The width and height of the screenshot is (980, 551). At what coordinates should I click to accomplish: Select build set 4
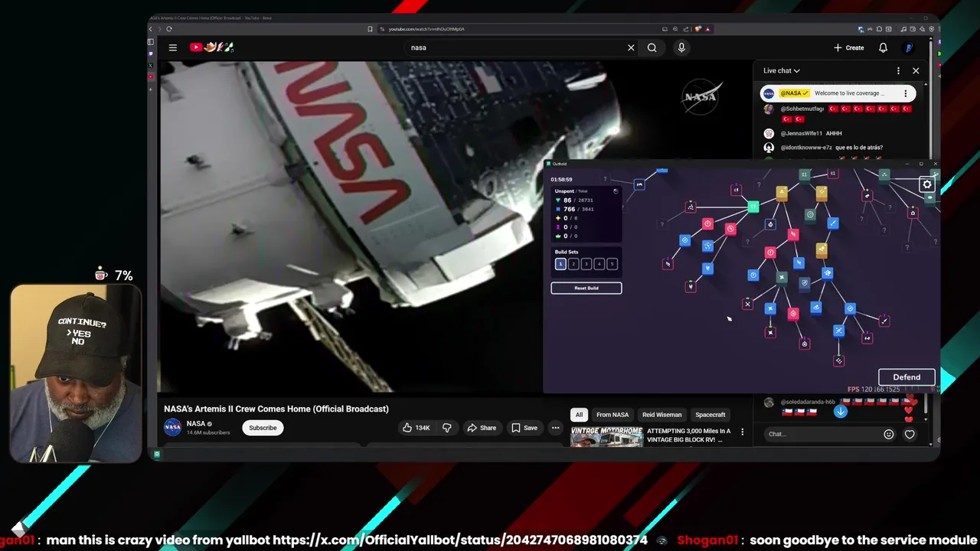point(599,264)
